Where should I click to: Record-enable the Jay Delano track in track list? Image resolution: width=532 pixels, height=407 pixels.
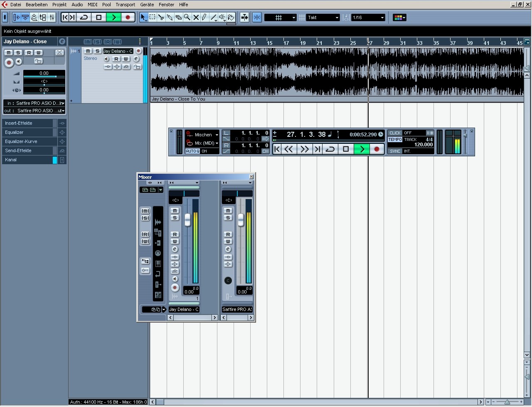tap(138, 51)
